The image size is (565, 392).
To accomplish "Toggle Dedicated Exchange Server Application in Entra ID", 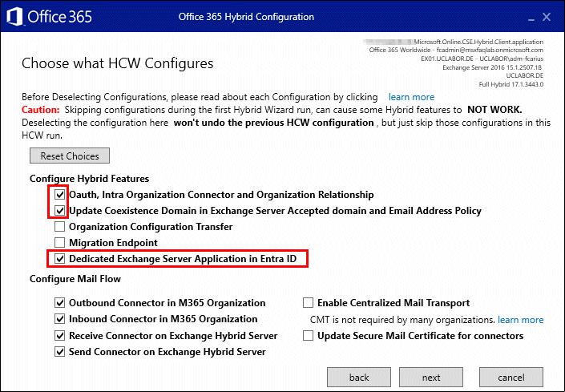I will [60, 259].
